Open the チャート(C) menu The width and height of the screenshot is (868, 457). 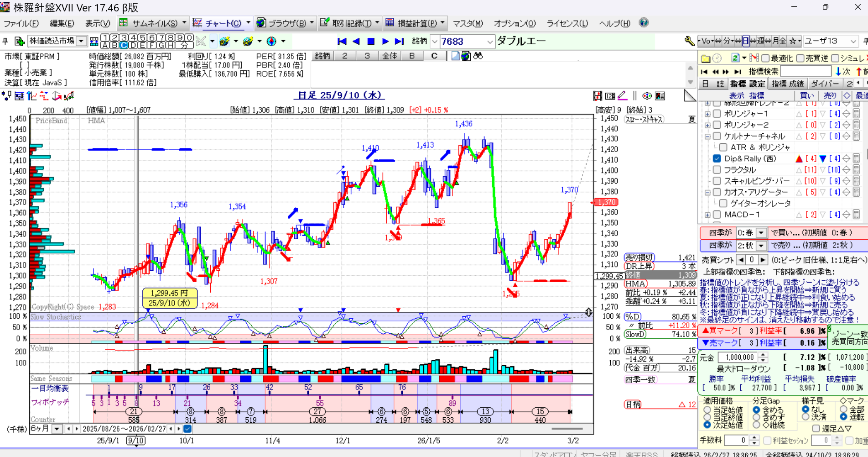(x=223, y=23)
